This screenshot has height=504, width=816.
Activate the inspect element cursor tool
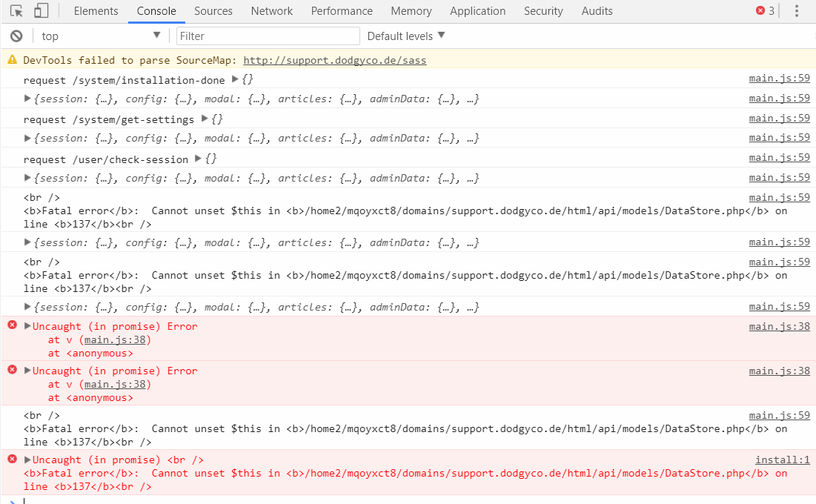pos(16,10)
